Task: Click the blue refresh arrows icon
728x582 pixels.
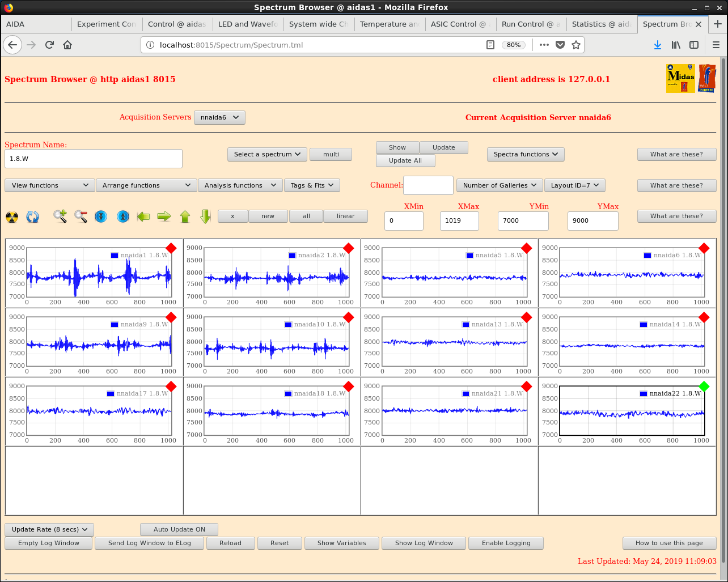Action: [x=33, y=216]
